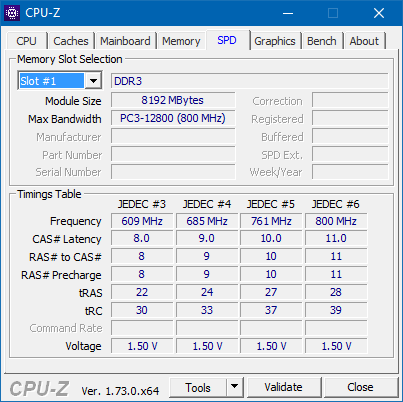Click the JEDEC #6 frequency 800 MHz cell
This screenshot has height=402, width=403.
point(336,221)
